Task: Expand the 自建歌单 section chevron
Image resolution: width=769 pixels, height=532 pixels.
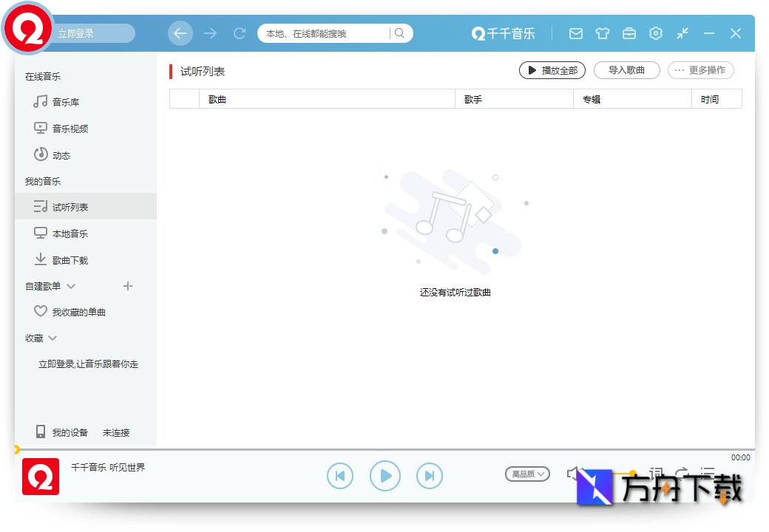Action: click(71, 286)
